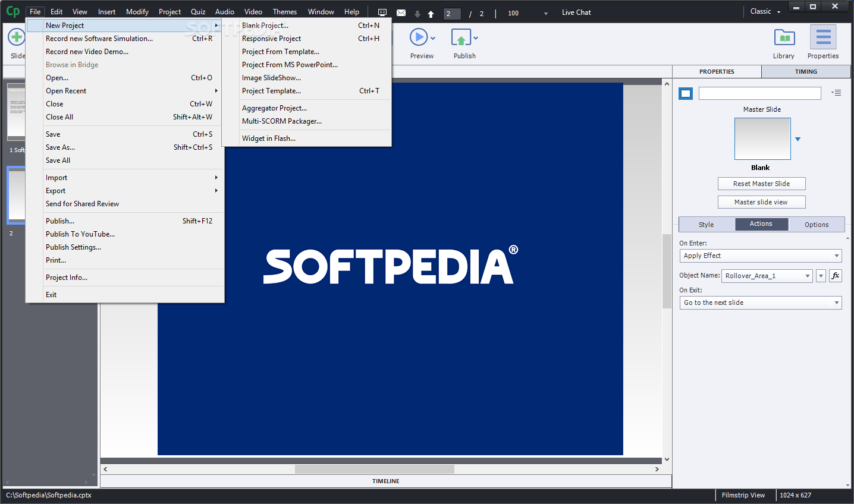Click the horizontal stage scrollbar
This screenshot has height=504, width=854.
[x=375, y=469]
